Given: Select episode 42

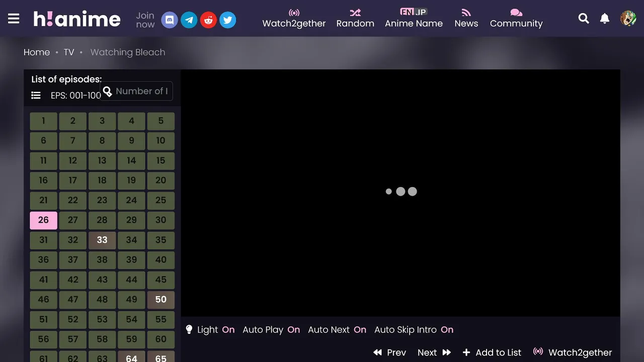Looking at the screenshot, I should [x=73, y=280].
